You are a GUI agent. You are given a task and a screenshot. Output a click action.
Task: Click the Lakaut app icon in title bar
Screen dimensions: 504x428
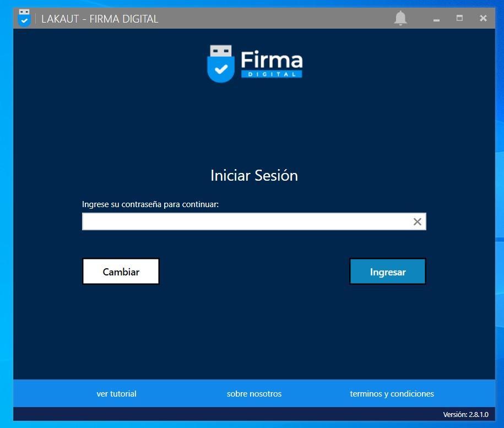24,18
